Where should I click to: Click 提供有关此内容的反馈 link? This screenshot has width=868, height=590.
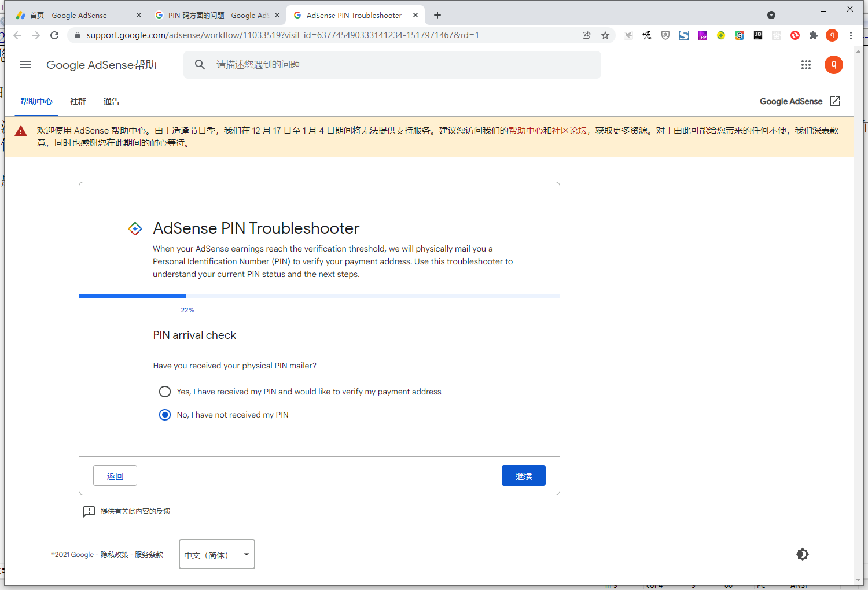pyautogui.click(x=135, y=511)
